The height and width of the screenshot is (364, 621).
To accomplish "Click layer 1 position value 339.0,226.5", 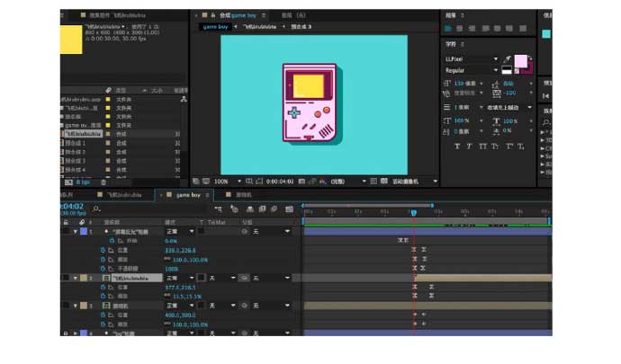I will tap(180, 251).
